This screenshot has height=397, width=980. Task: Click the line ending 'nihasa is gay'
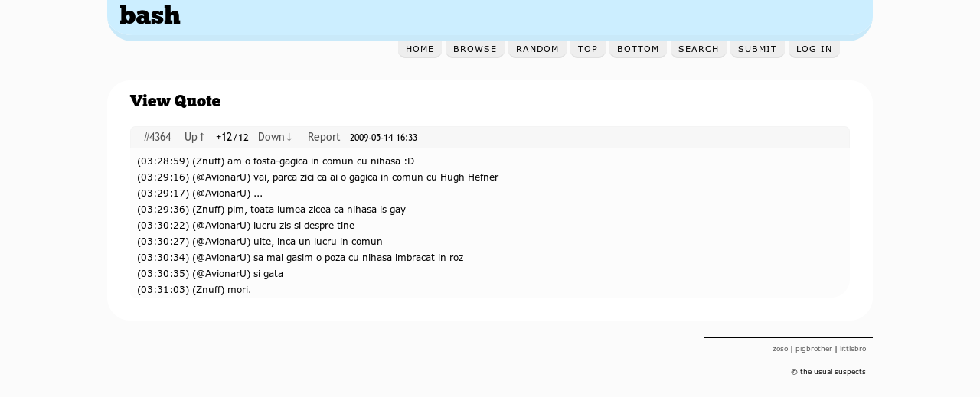271,209
